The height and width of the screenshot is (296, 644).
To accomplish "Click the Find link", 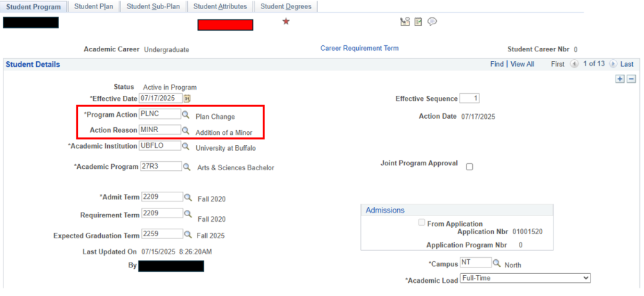I will pyautogui.click(x=497, y=64).
